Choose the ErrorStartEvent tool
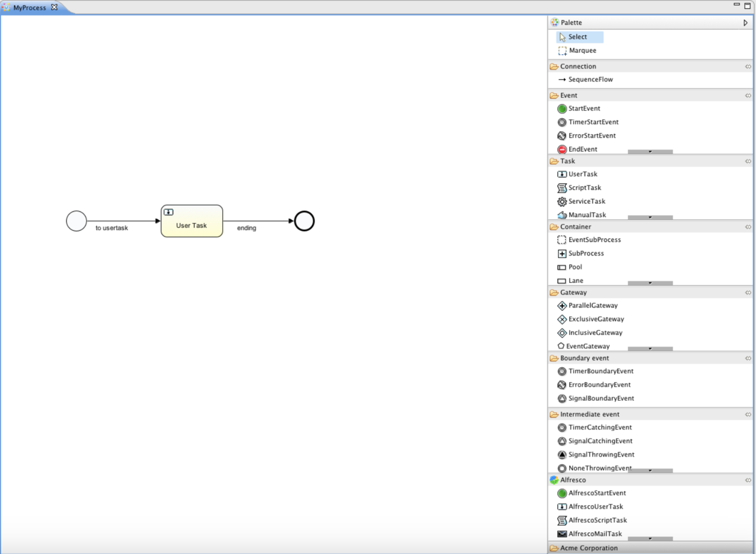The height and width of the screenshot is (554, 756). coord(586,135)
